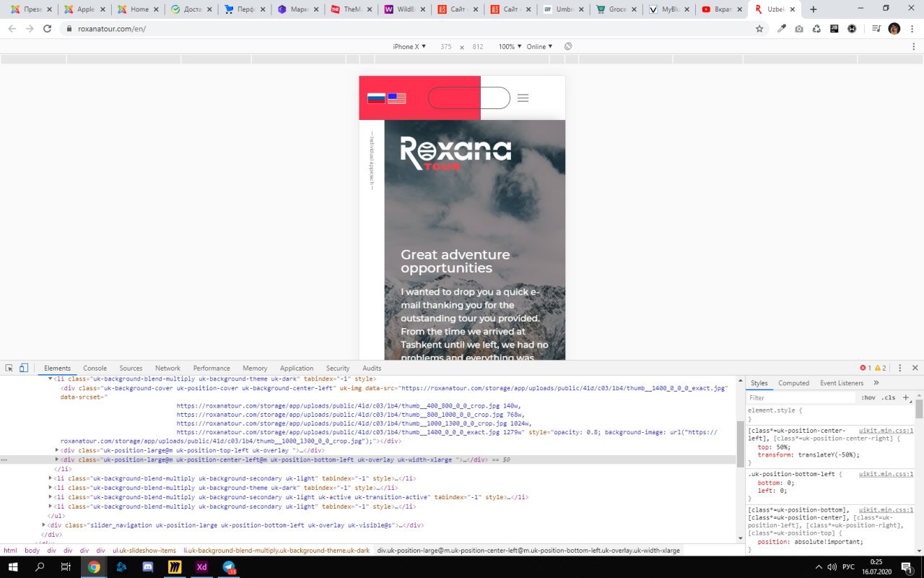
Task: Open Discord from the taskbar
Action: click(148, 567)
